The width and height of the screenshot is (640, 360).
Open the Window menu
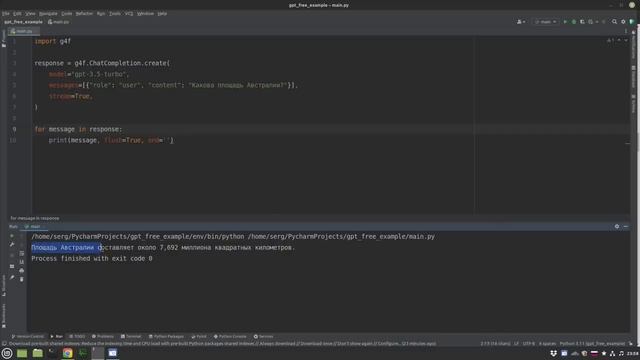pos(145,13)
